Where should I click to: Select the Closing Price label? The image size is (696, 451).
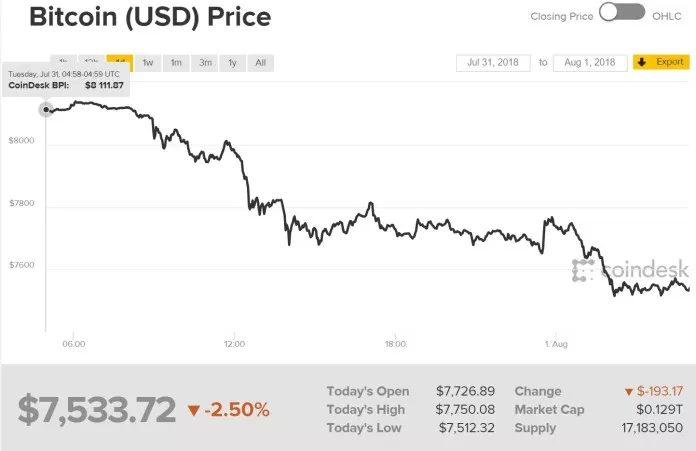tap(563, 16)
